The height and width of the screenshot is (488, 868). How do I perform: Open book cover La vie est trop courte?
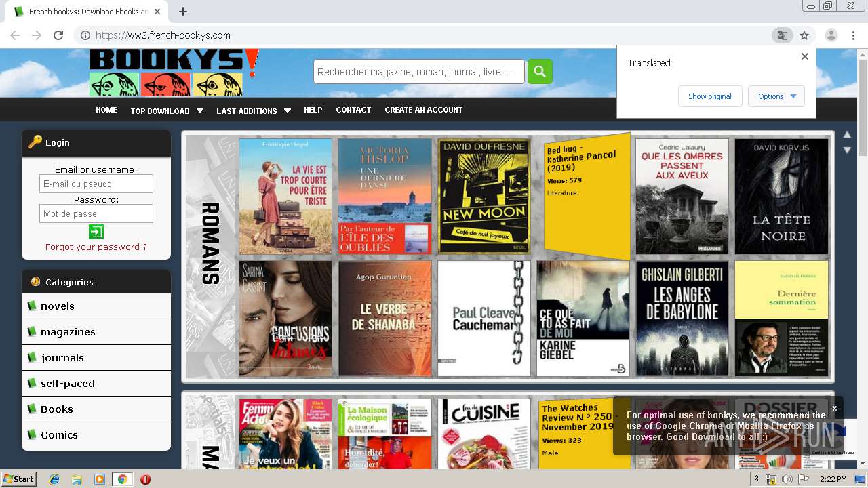[285, 197]
